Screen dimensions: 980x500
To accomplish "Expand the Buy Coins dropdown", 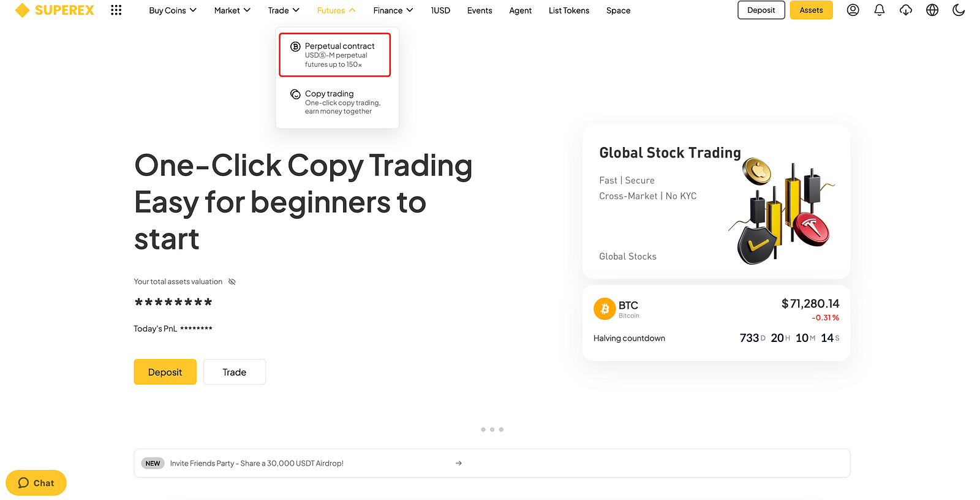I will (173, 10).
